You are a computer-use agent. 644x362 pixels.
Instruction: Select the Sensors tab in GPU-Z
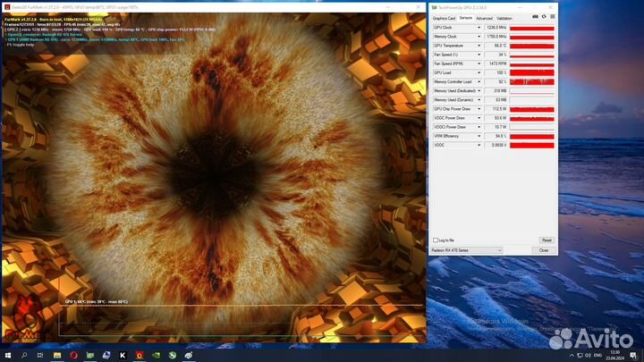[466, 18]
